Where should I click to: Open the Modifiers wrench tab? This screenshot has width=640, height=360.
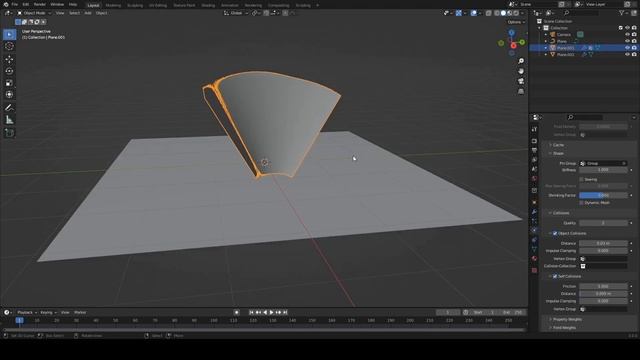coord(534,211)
